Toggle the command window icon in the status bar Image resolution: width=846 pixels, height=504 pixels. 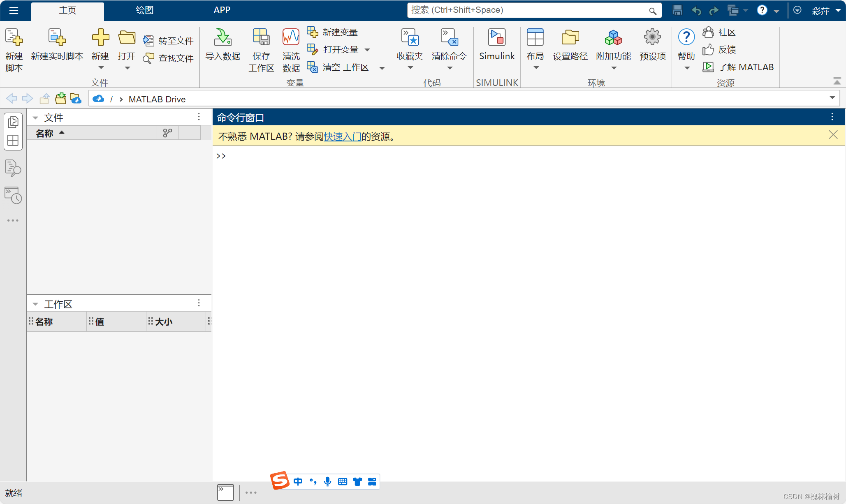pos(225,492)
